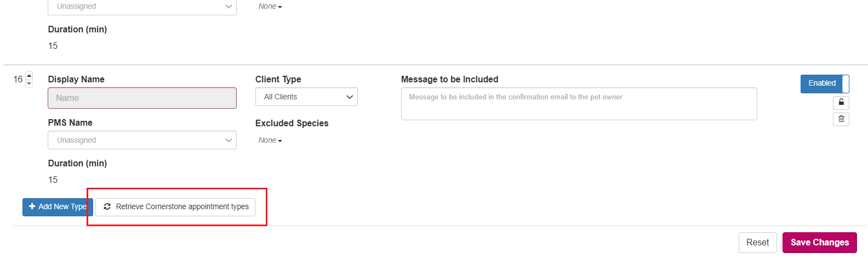Click the Message to be Included text area
Viewport: 868px width, 269px height.
coord(579,104)
